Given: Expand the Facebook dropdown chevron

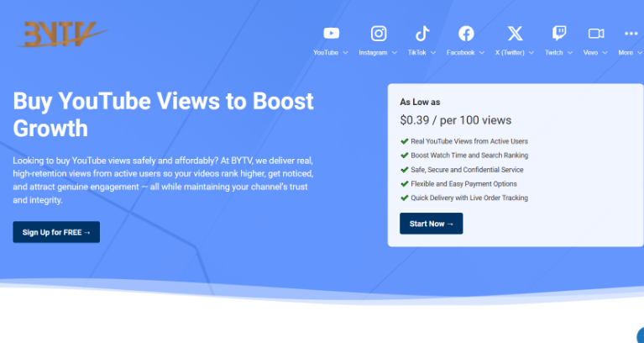Looking at the screenshot, I should tap(481, 53).
